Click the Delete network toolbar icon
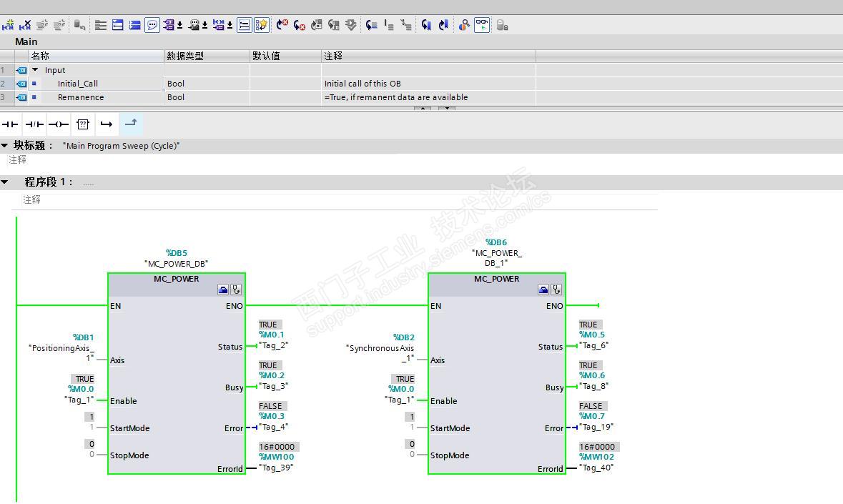 25,25
